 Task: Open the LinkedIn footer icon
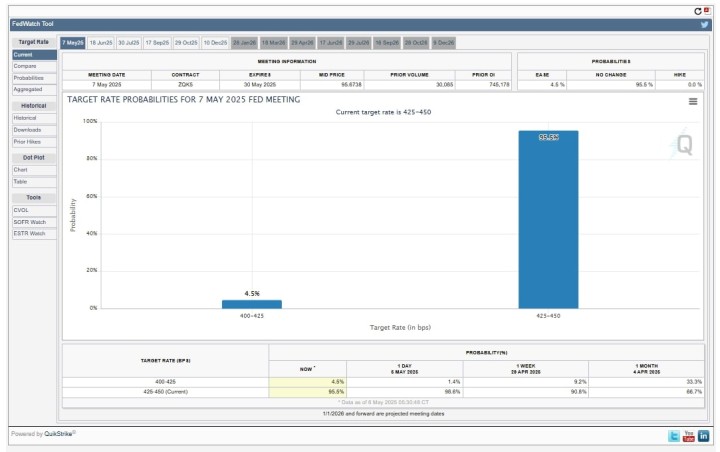pos(703,436)
